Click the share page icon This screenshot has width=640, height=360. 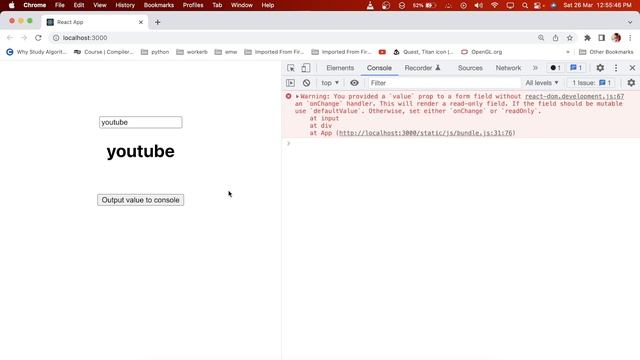click(556, 38)
